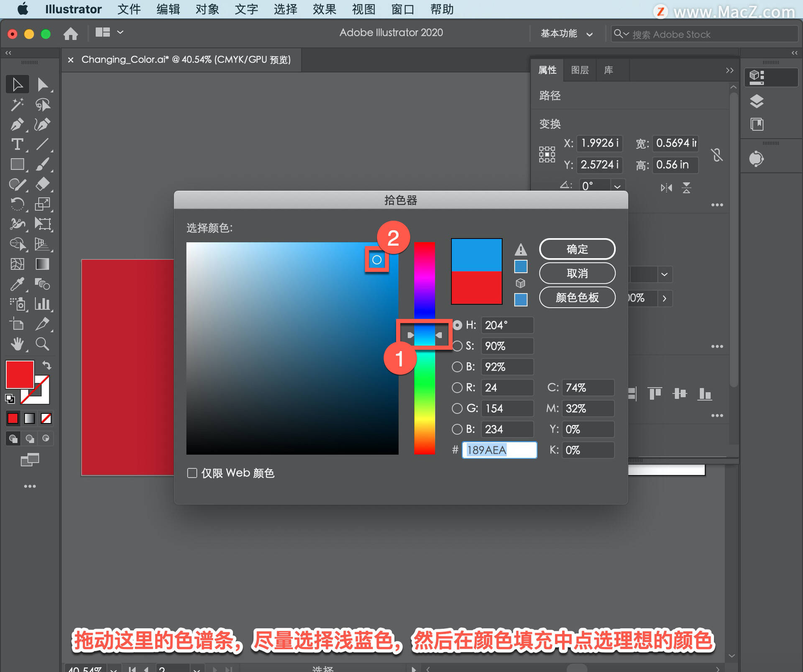This screenshot has height=672, width=803.
Task: Switch to the 库 tab
Action: point(609,70)
